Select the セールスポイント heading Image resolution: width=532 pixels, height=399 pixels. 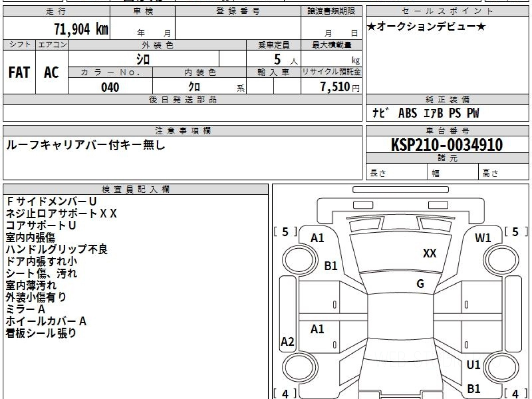click(x=448, y=12)
